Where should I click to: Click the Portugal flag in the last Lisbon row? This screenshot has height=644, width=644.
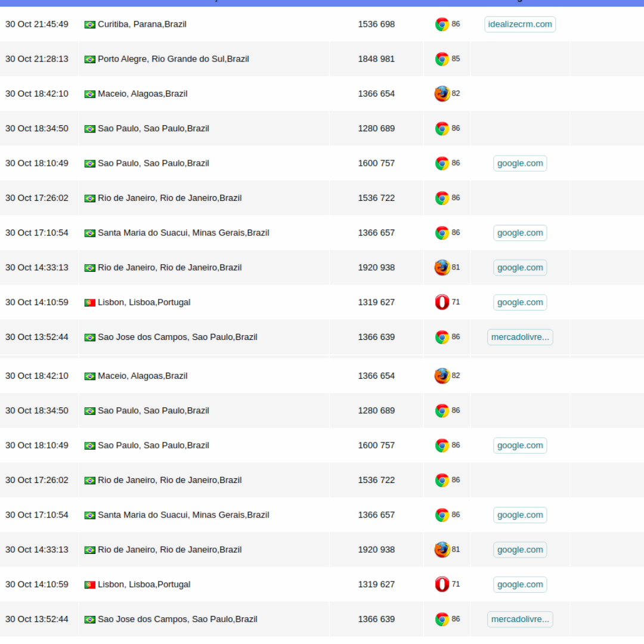coord(90,585)
